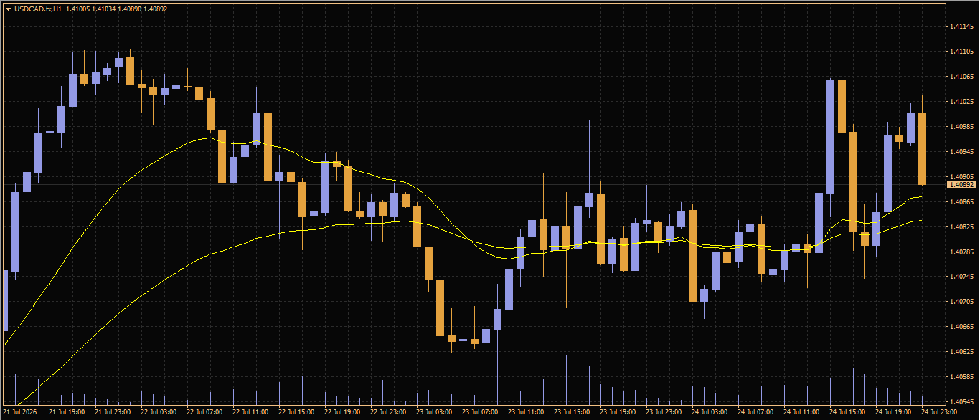Click the 22 Jul 07:00 time label
Screen dimensions: 980x420
pyautogui.click(x=204, y=413)
